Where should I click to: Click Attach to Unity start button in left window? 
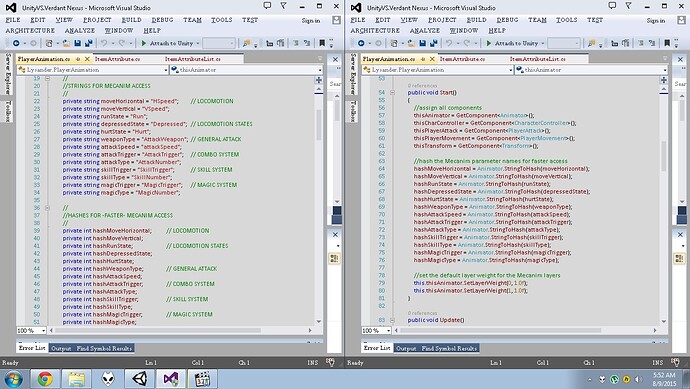point(167,43)
